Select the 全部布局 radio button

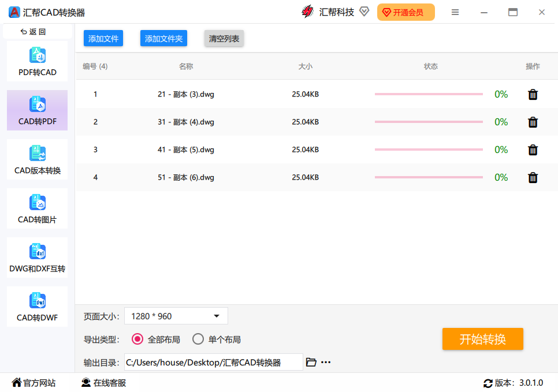tap(137, 339)
